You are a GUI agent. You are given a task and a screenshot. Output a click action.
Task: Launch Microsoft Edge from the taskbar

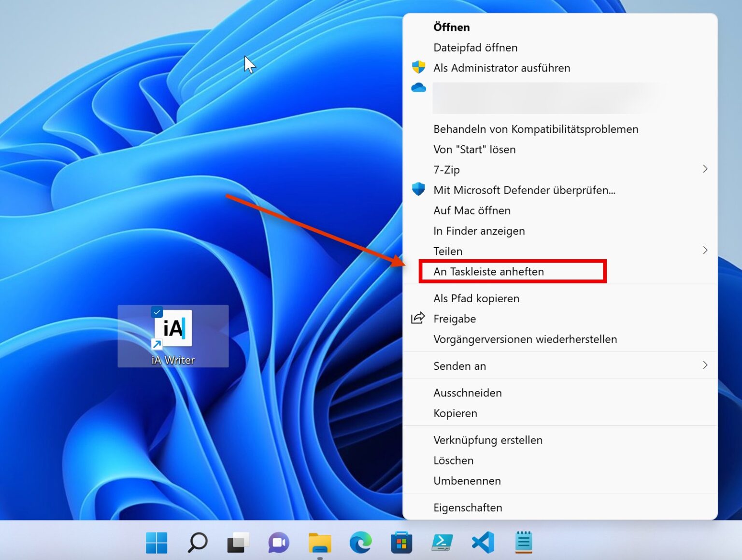click(360, 542)
